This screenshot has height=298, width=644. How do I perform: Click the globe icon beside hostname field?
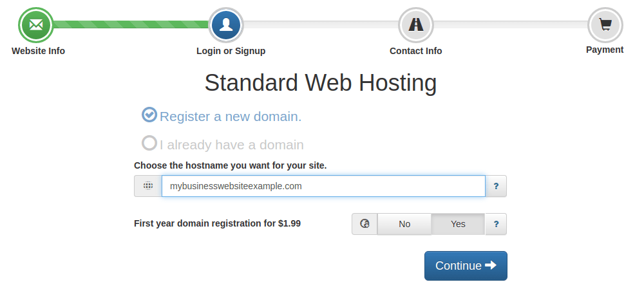[x=148, y=186]
